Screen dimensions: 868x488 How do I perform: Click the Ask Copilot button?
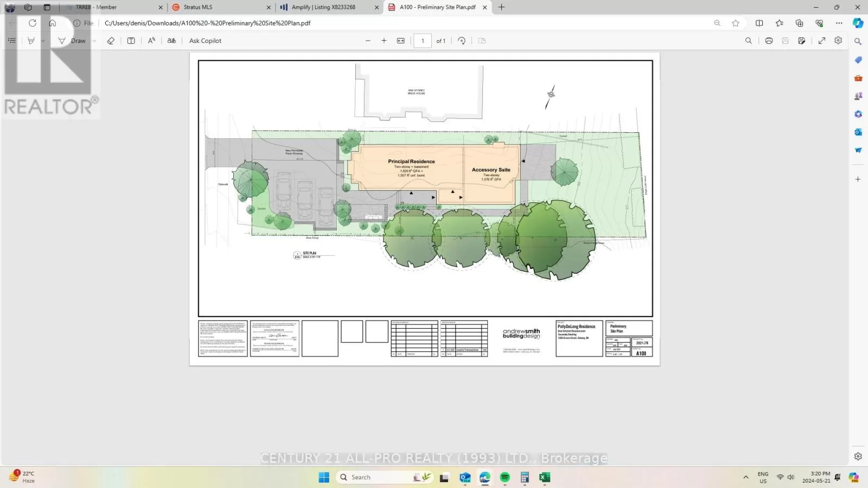click(x=205, y=41)
